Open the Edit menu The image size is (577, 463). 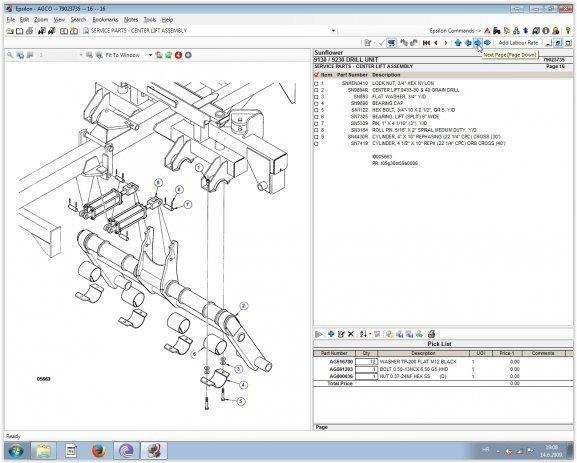(x=24, y=20)
